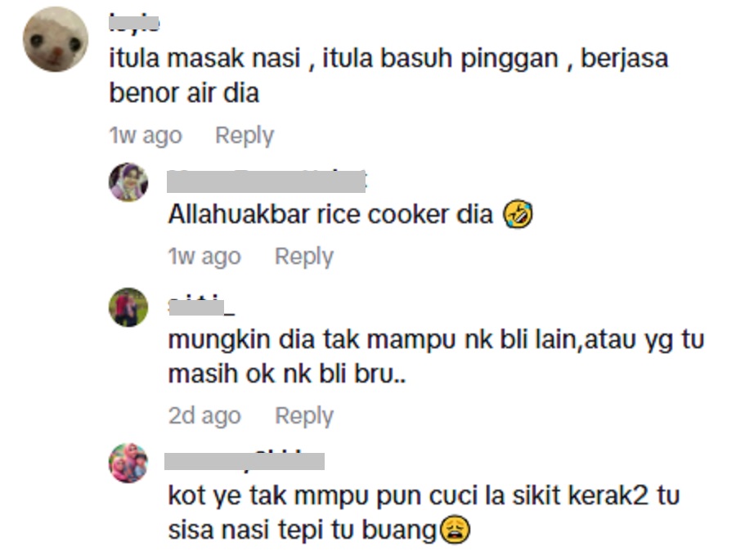Select the text 'itula masak nasi , itula basuh pinggan'
The image size is (736, 560).
coord(334,59)
